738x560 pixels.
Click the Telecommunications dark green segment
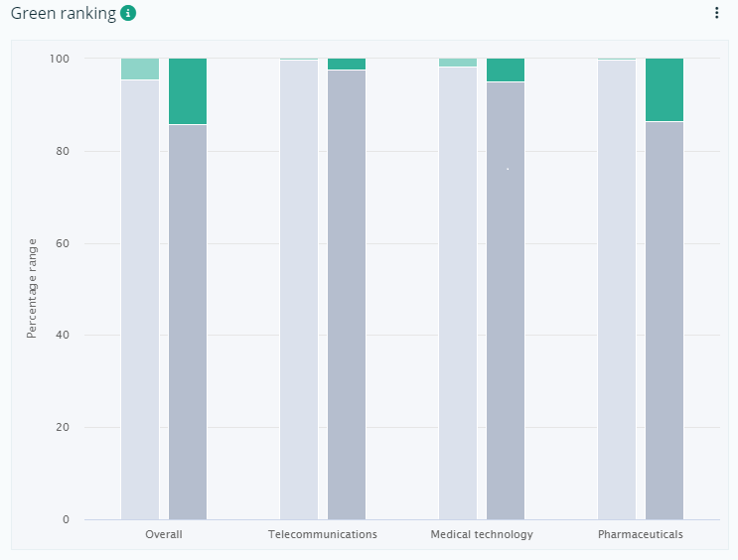click(x=347, y=64)
